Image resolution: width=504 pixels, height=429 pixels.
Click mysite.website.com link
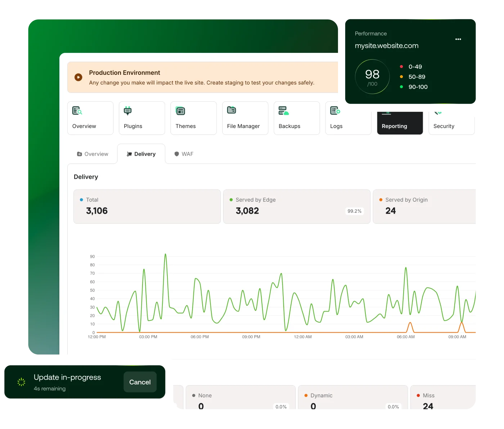tap(386, 45)
